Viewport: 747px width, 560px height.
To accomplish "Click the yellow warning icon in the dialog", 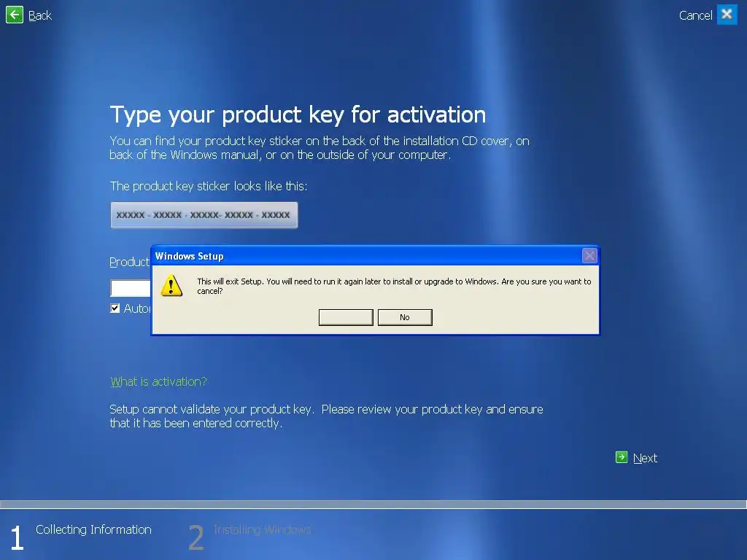I will (x=171, y=286).
